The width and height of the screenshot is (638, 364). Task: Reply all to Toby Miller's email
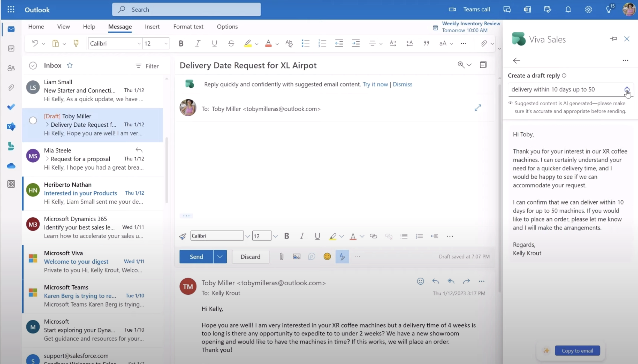coord(451,281)
